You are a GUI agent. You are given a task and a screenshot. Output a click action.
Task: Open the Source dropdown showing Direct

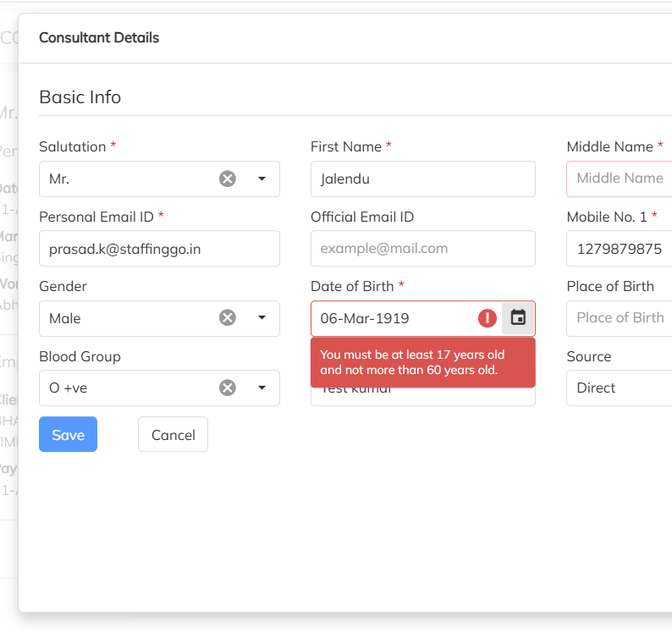(x=619, y=388)
